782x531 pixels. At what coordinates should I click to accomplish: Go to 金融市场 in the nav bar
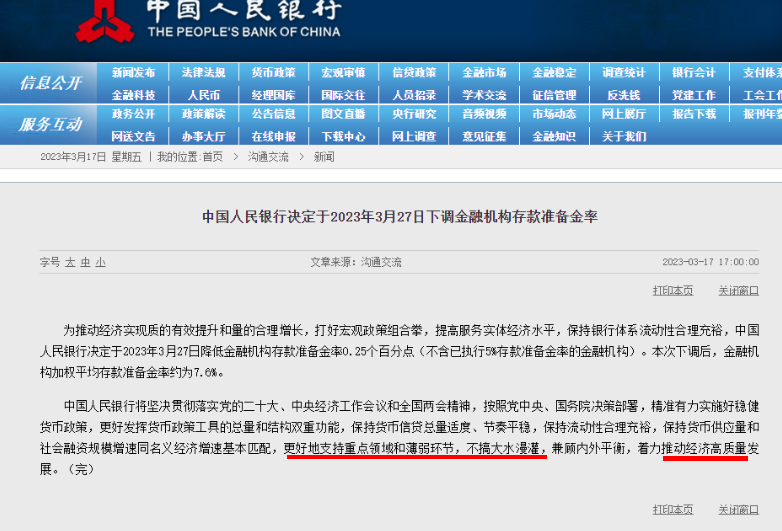(484, 73)
